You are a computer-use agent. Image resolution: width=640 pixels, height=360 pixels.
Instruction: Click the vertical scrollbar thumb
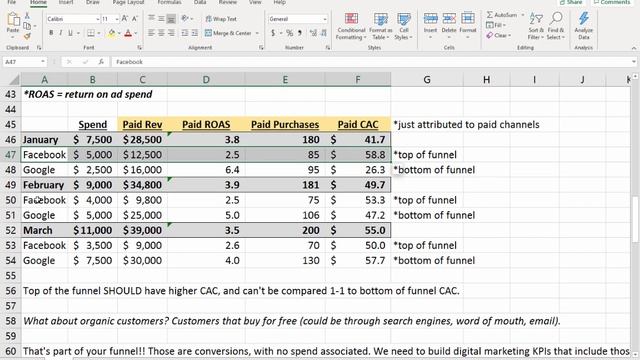(635, 220)
